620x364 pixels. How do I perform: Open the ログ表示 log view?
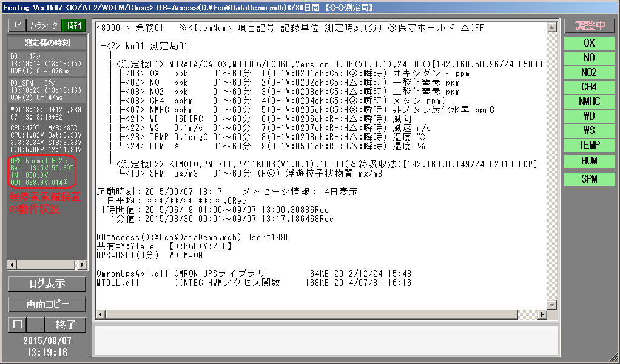point(47,284)
